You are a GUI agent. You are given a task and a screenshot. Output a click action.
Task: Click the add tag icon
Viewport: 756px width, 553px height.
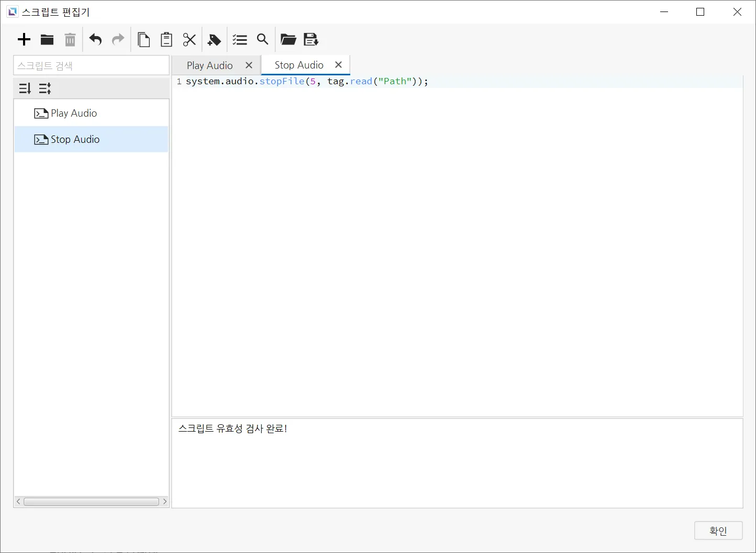tap(214, 40)
